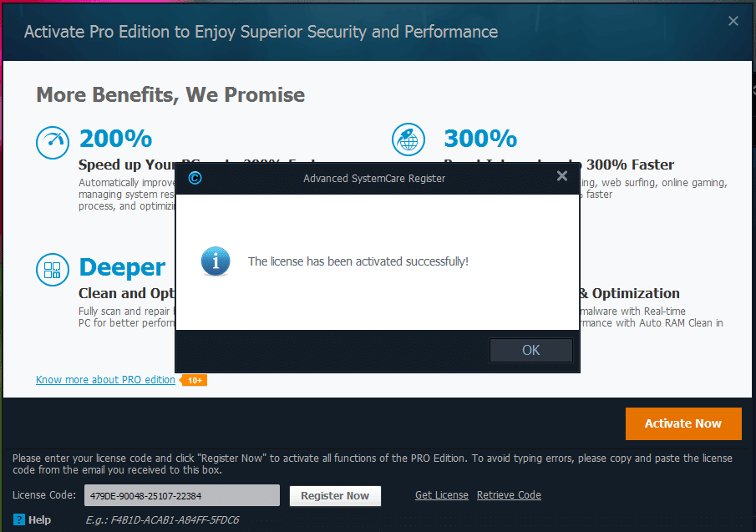Click the rocket globe 300% internet icon

pos(408,139)
